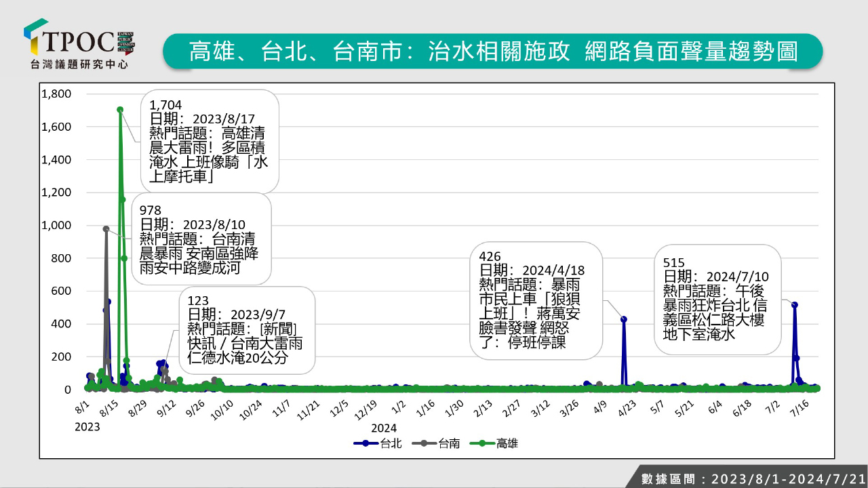
Task: Click the 台南 legend marker
Action: tap(425, 444)
